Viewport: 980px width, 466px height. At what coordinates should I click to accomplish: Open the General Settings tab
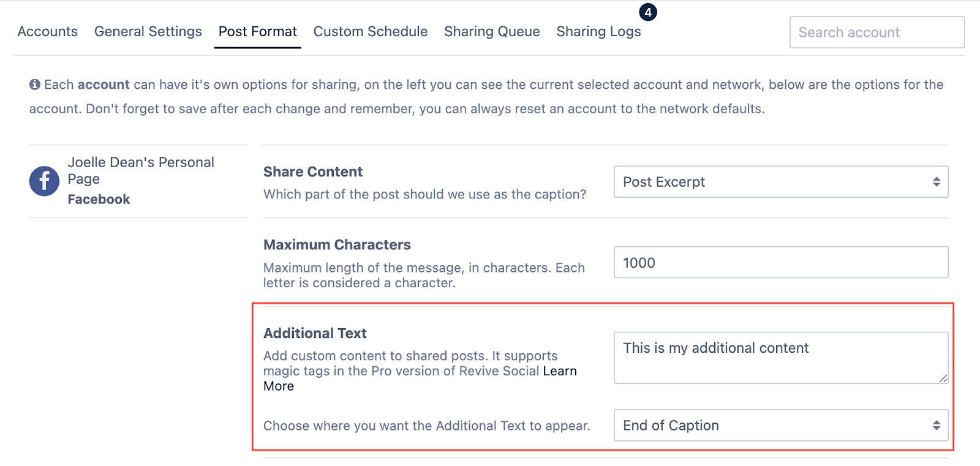click(x=148, y=32)
